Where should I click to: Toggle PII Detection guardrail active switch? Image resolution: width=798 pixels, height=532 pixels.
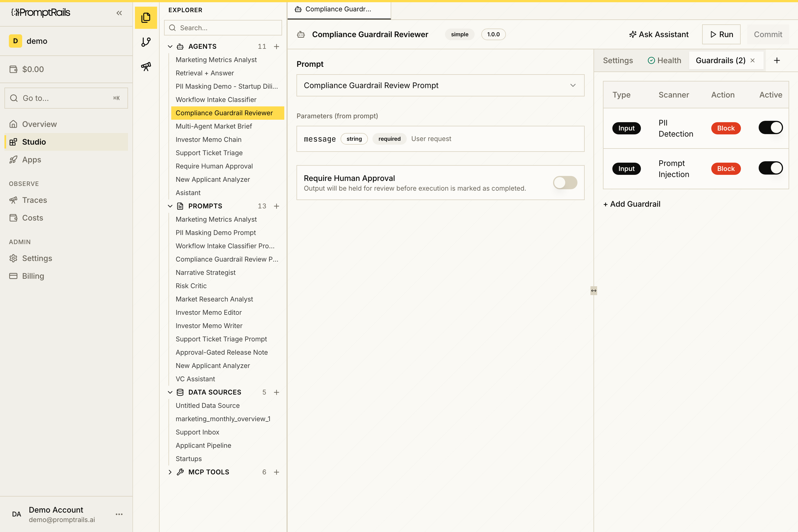(x=771, y=128)
